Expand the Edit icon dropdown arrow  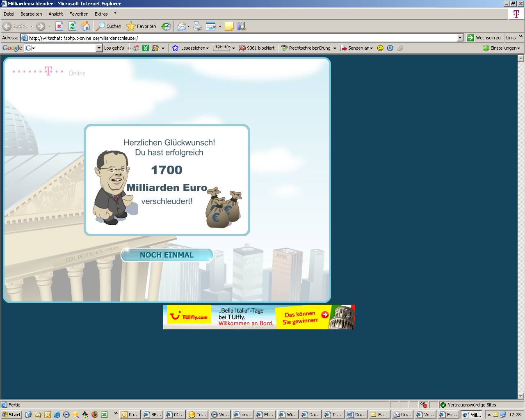click(x=220, y=26)
